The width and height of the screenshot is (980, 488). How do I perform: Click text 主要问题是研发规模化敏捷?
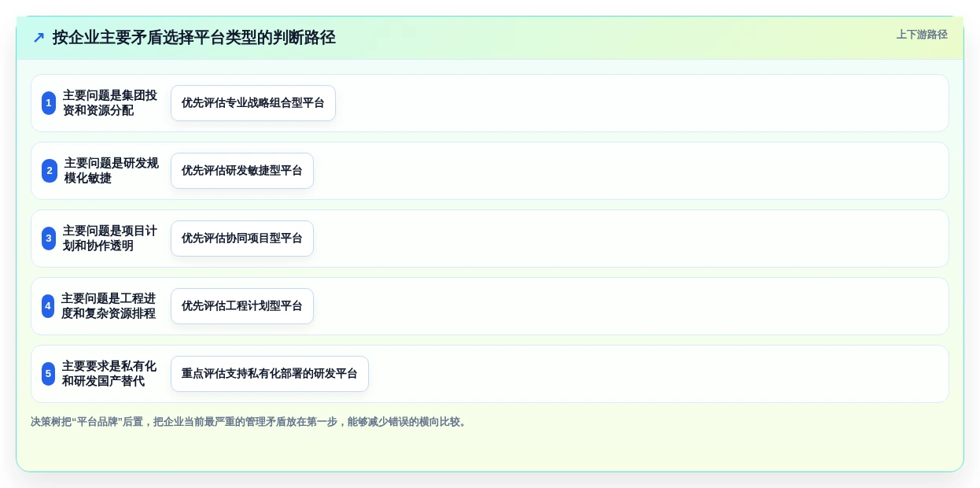[112, 171]
